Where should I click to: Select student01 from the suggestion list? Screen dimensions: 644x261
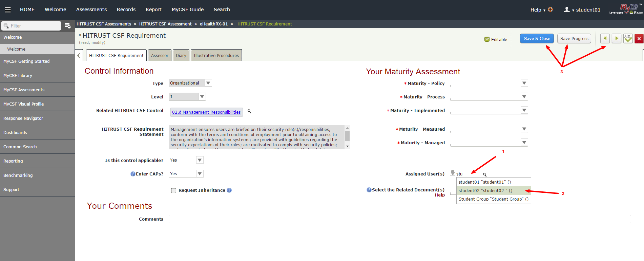[x=494, y=182]
